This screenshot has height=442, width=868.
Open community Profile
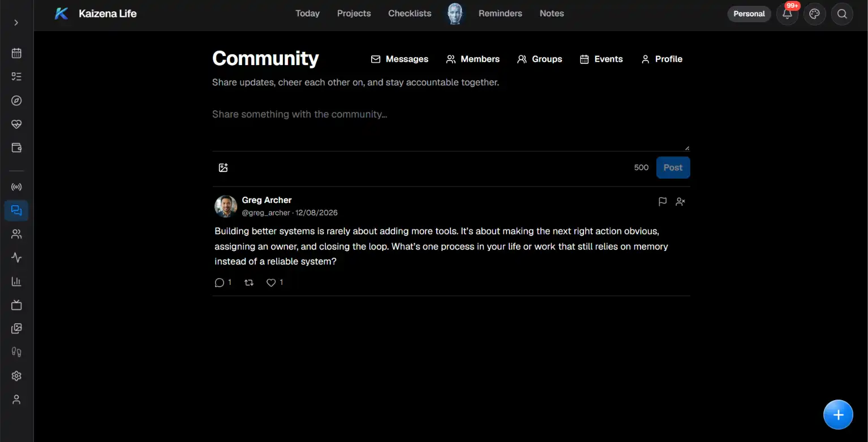661,59
